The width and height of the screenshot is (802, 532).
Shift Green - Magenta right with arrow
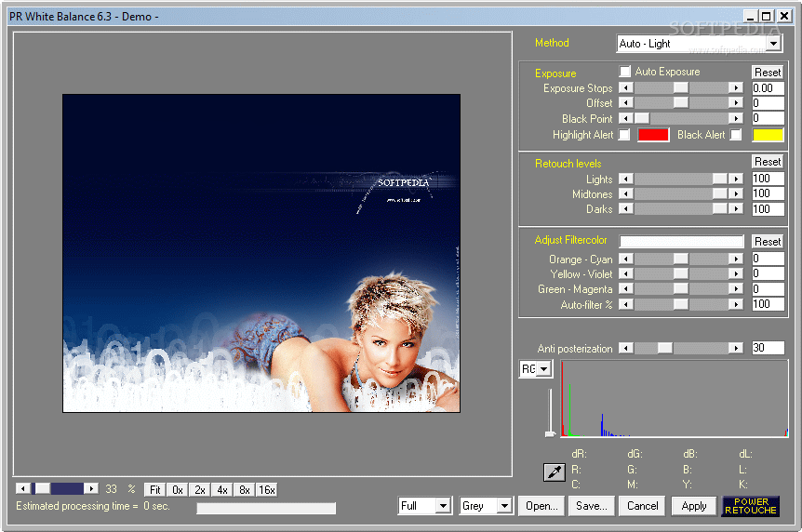pyautogui.click(x=736, y=288)
